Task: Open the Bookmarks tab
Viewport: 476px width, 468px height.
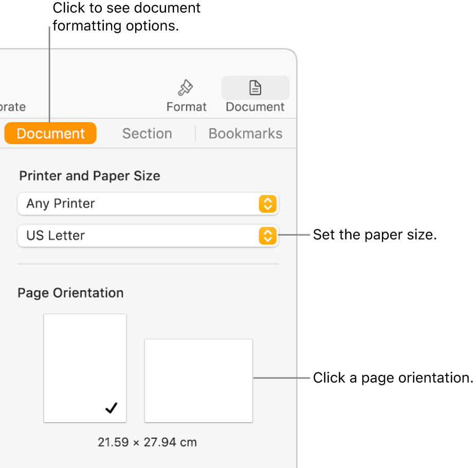Action: coord(245,133)
